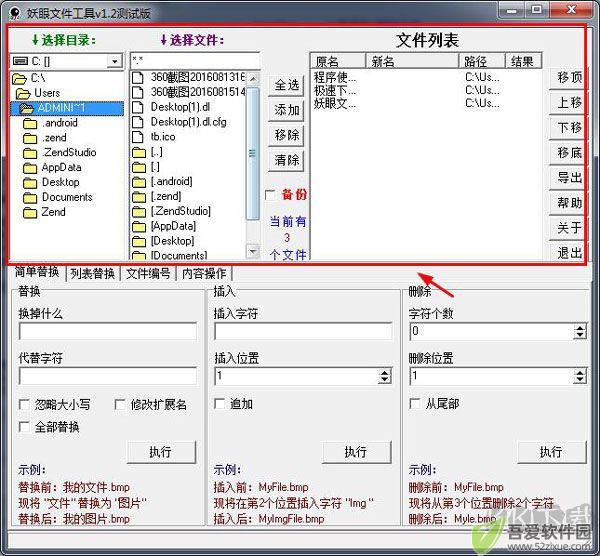The width and height of the screenshot is (600, 556).
Task: Click the 移顶 move-to-top button
Action: click(567, 78)
